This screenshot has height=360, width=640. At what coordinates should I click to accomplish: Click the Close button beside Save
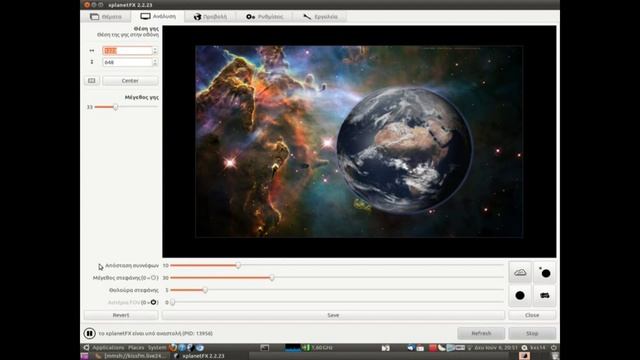click(x=532, y=315)
